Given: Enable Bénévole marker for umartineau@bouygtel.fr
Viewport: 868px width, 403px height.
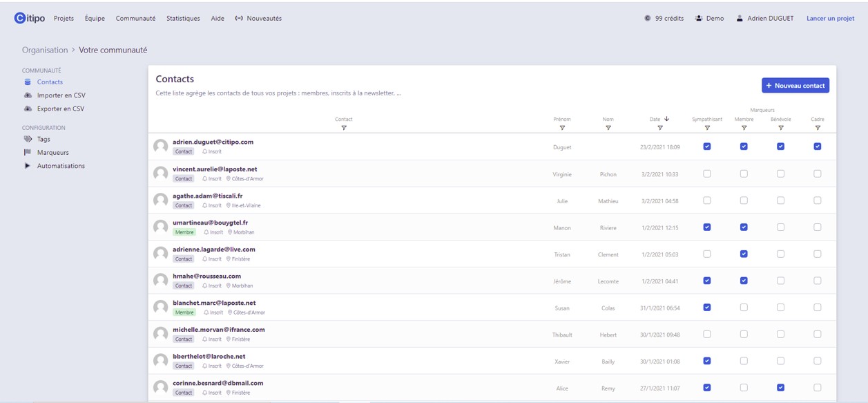Looking at the screenshot, I should 780,227.
